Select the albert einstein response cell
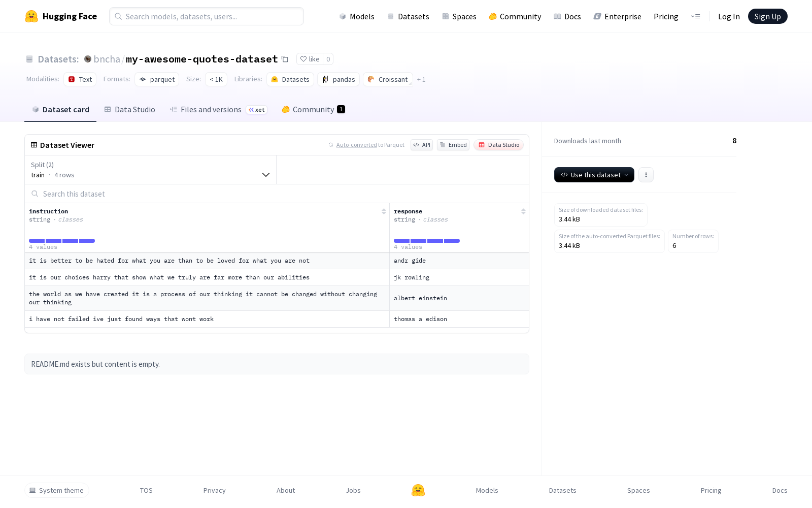Viewport: 812px width, 508px height. click(459, 298)
